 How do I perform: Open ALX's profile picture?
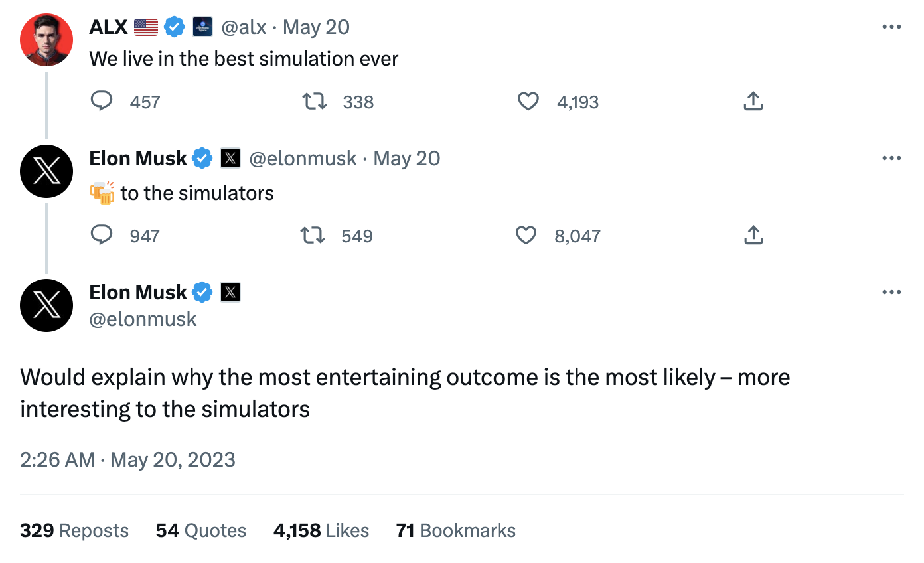(46, 40)
